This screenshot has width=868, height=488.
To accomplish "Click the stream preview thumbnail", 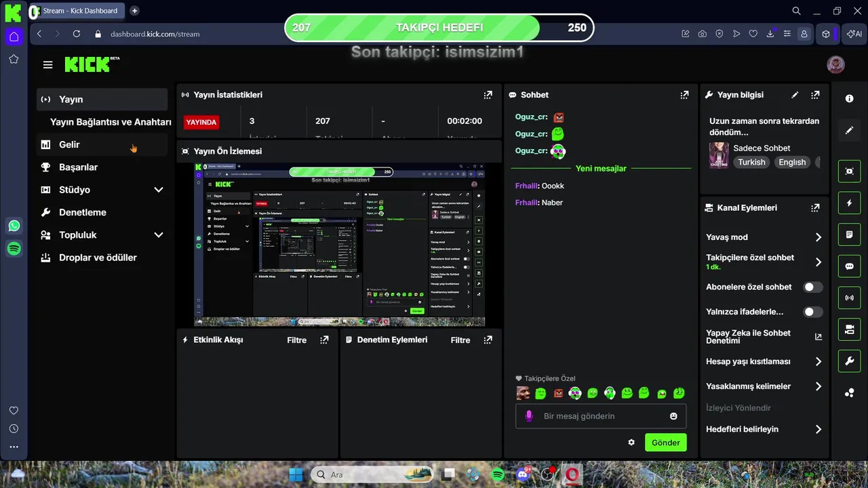I will pyautogui.click(x=340, y=245).
